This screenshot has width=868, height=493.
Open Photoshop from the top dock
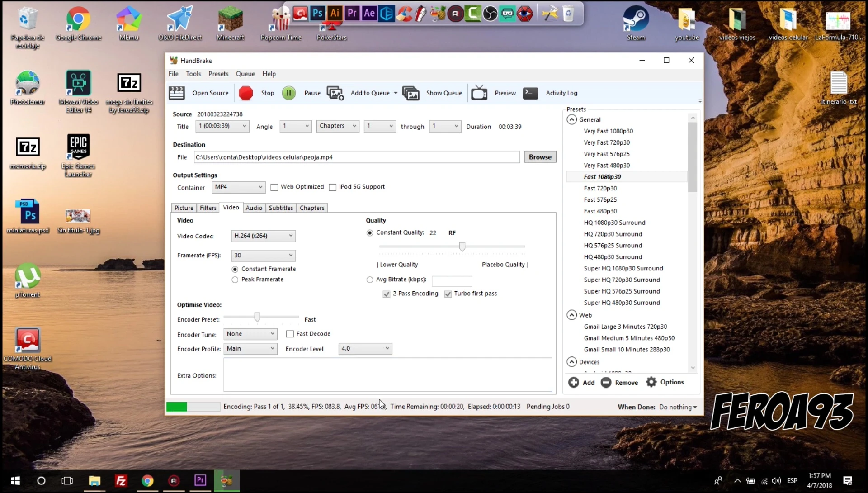coord(318,13)
